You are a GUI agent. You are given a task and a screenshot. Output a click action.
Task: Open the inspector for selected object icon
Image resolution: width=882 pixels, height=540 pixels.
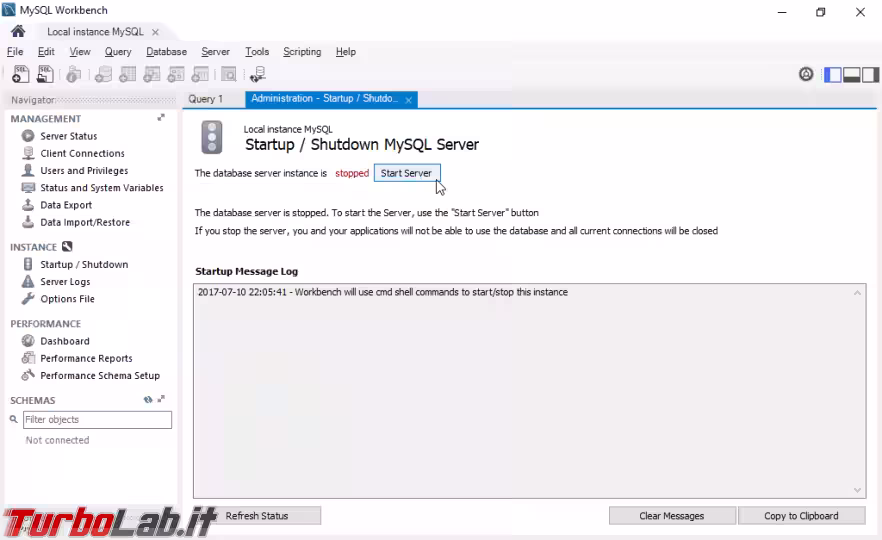(73, 74)
